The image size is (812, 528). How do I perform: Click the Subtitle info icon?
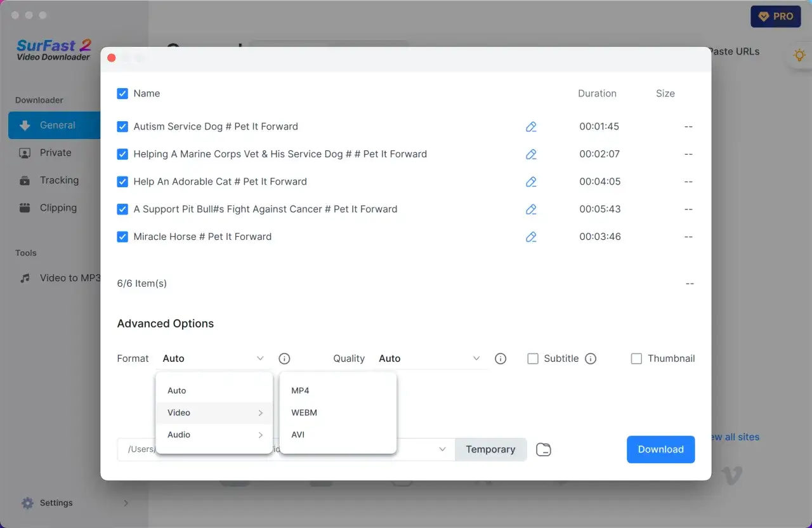coord(591,359)
